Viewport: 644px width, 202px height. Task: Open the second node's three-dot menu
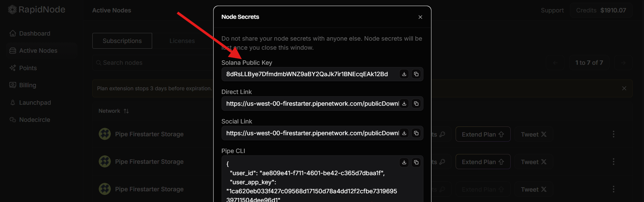[613, 162]
